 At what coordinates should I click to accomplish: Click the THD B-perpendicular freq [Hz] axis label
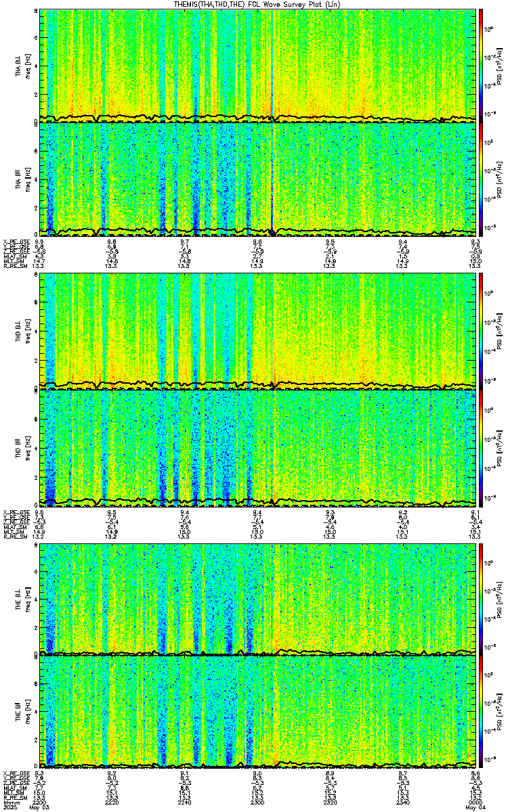tap(28, 332)
